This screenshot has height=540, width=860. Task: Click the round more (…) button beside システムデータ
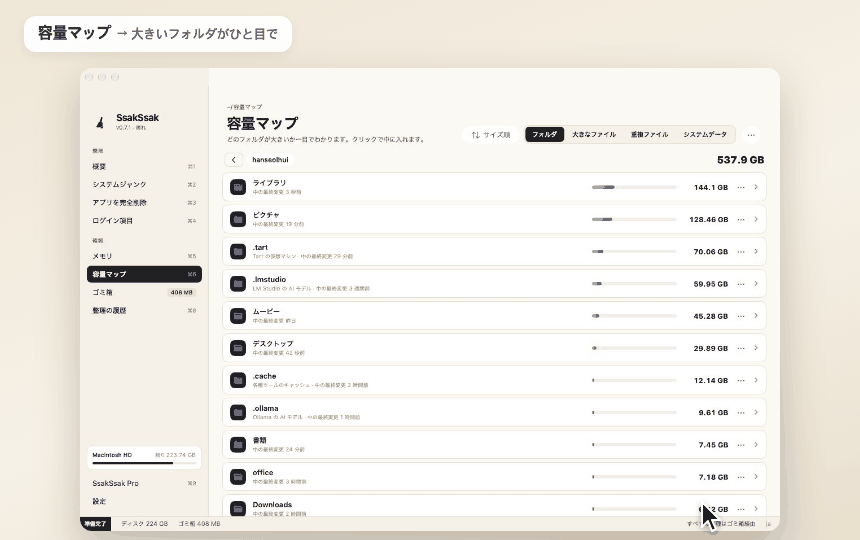[x=751, y=135]
